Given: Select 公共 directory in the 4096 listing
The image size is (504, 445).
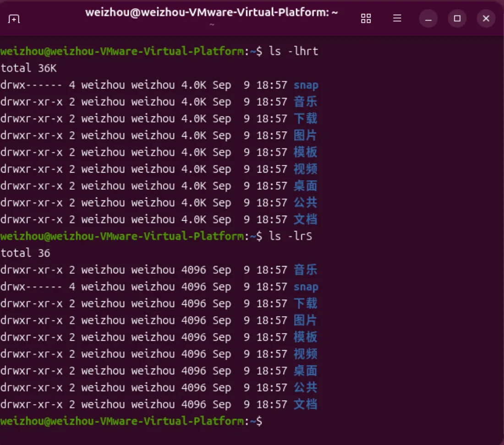Looking at the screenshot, I should [x=305, y=387].
